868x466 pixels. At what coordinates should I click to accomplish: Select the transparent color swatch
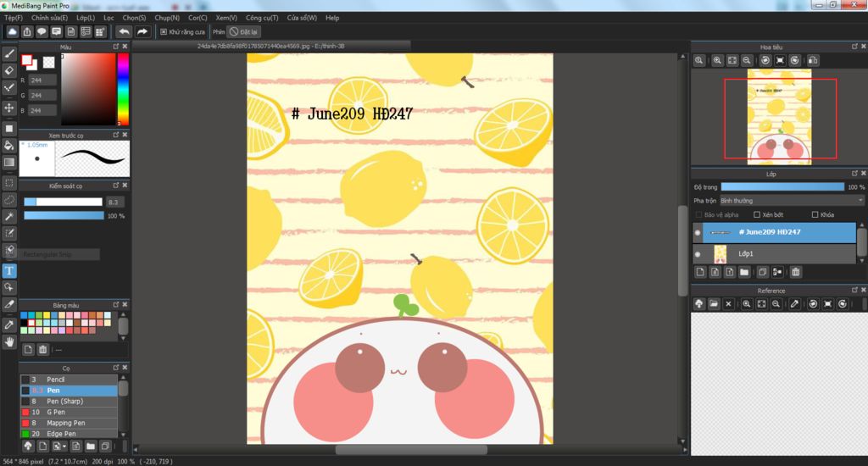(48, 63)
